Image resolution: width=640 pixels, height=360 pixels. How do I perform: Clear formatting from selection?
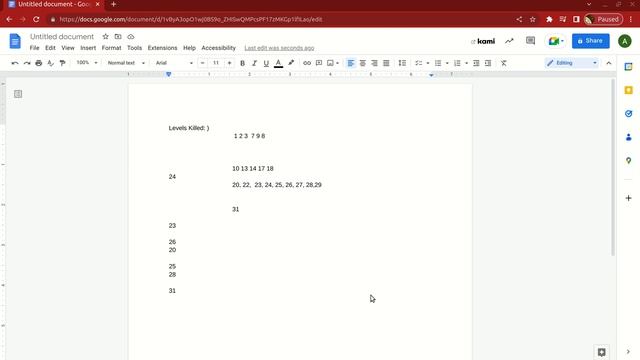[x=504, y=63]
